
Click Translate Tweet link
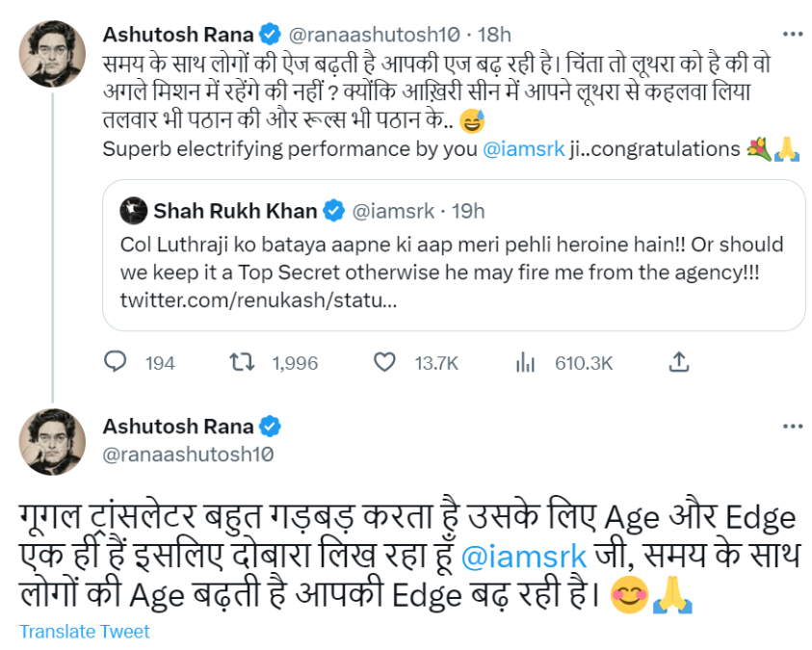coord(85,632)
